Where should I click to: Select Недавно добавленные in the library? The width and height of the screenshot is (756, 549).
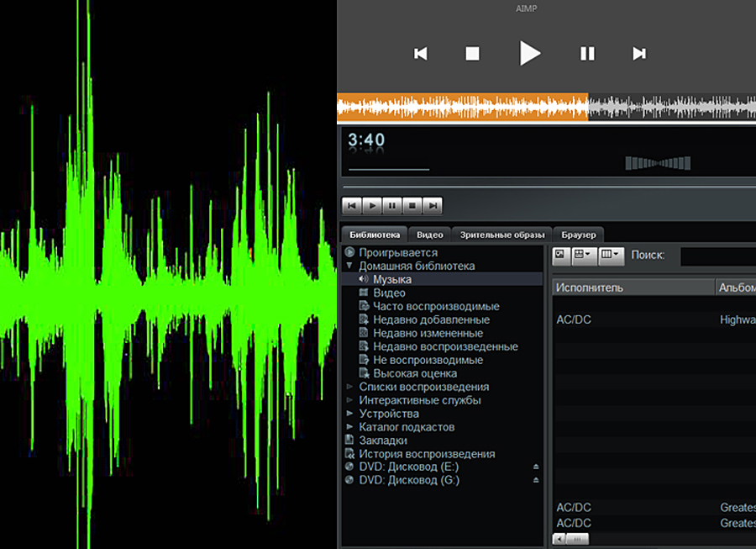[x=431, y=319]
